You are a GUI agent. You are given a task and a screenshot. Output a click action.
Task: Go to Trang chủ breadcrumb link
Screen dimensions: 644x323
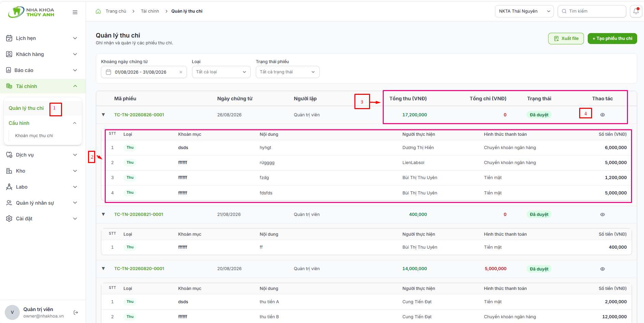tap(116, 11)
